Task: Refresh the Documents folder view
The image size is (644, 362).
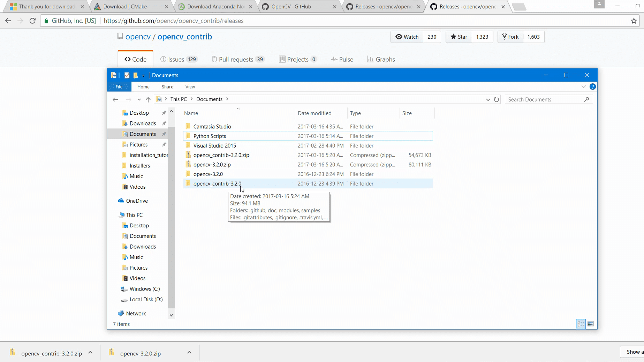Action: click(x=497, y=99)
